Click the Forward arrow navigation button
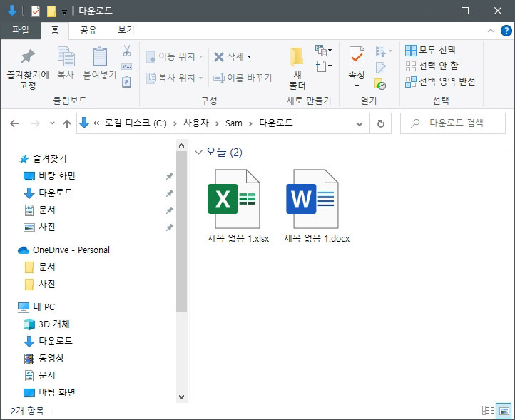 (35, 123)
